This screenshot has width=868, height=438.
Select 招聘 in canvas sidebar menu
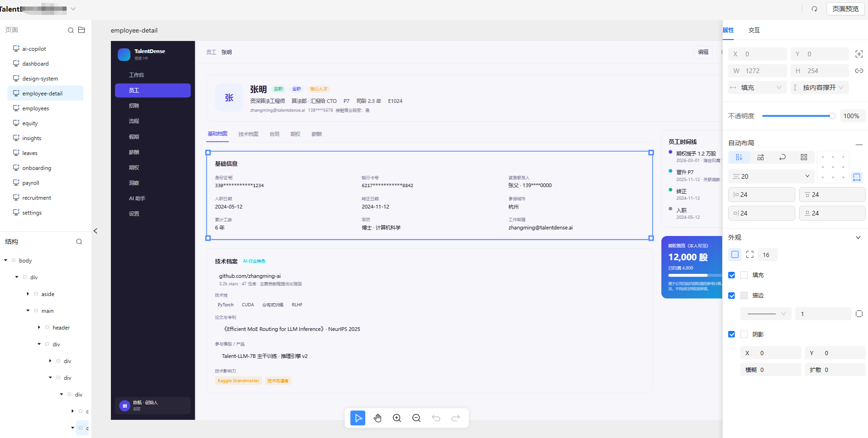point(153,106)
